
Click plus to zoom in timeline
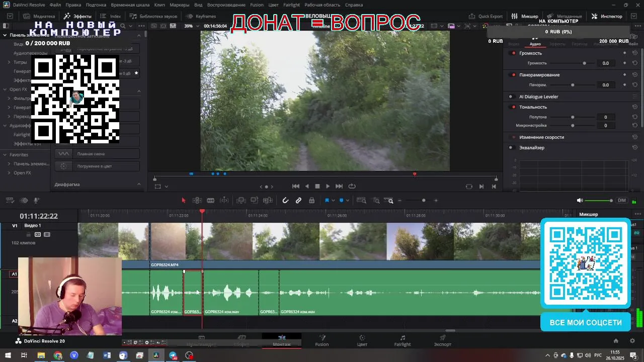click(x=436, y=201)
